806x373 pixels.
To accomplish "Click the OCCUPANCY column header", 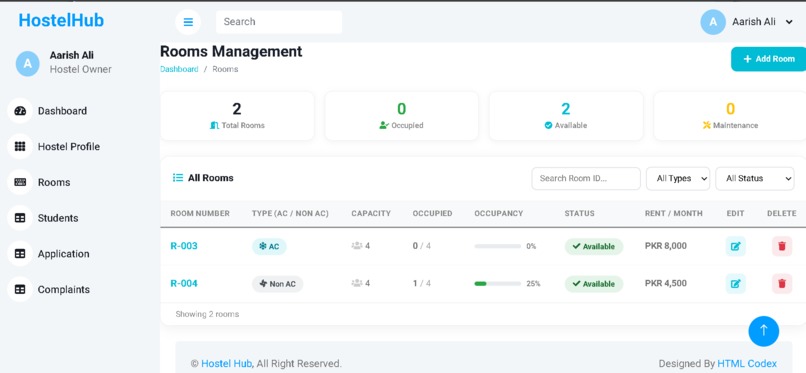I will point(499,213).
